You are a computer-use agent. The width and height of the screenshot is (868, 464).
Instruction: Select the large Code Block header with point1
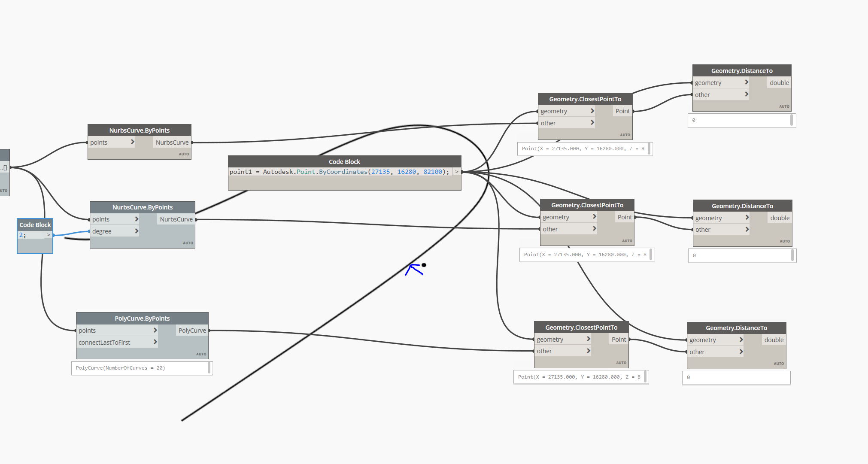coord(345,162)
